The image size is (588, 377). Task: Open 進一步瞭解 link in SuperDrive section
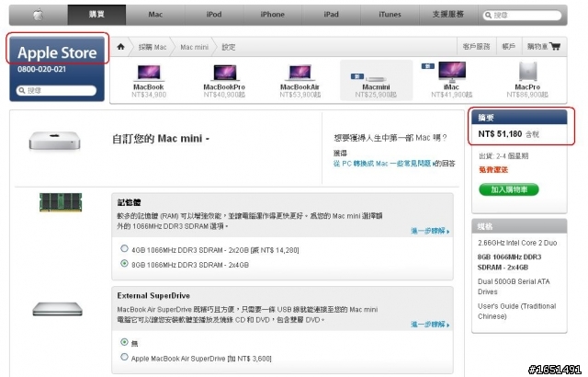tap(430, 324)
